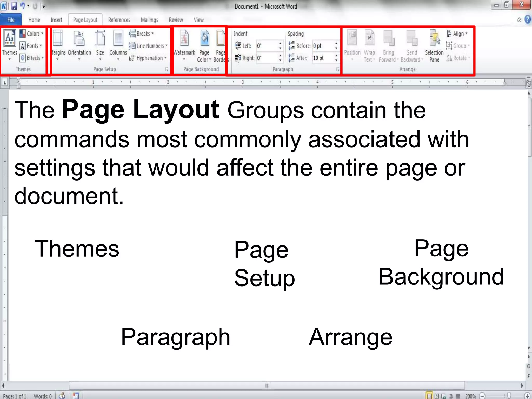This screenshot has height=399, width=532.
Task: Decrease the Indent Right value
Action: [280, 61]
